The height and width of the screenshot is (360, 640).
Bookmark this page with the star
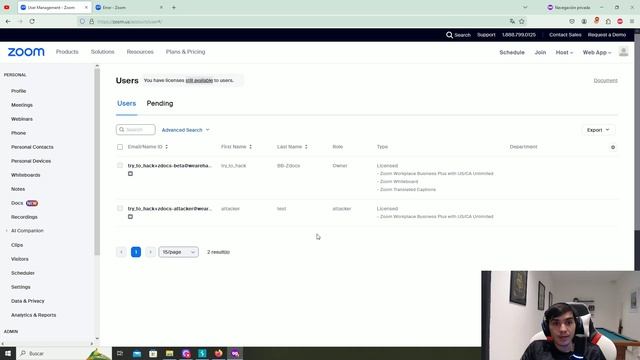click(x=522, y=21)
